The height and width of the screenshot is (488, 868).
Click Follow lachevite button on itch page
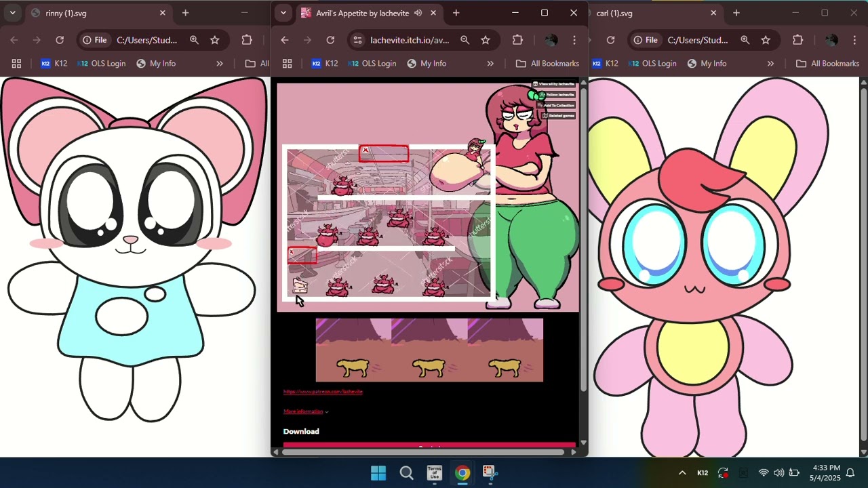[x=557, y=95]
